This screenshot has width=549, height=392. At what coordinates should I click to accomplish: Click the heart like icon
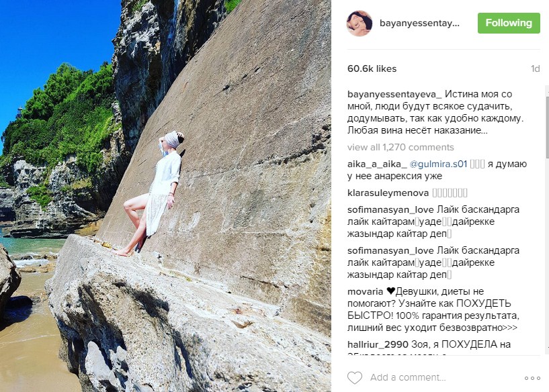click(355, 378)
